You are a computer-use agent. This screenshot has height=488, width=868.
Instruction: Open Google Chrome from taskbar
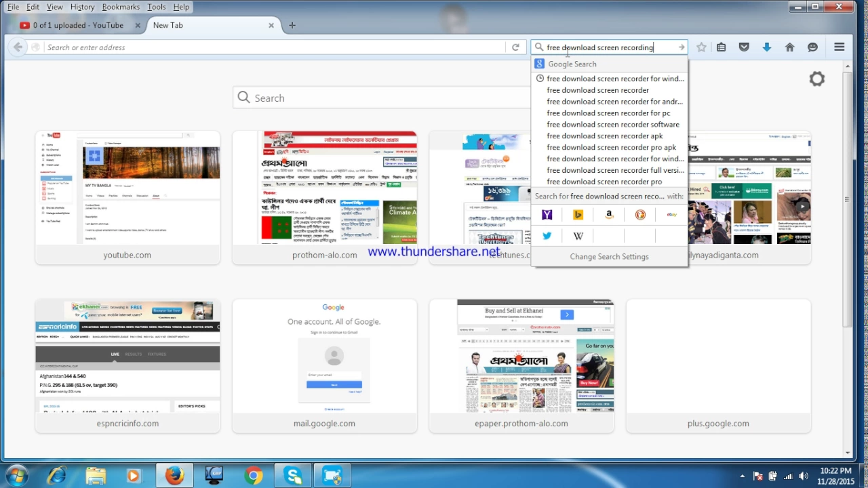(254, 476)
